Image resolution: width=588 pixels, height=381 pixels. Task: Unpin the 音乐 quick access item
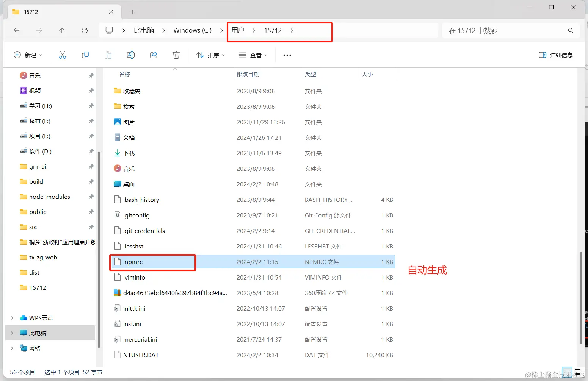coord(91,75)
